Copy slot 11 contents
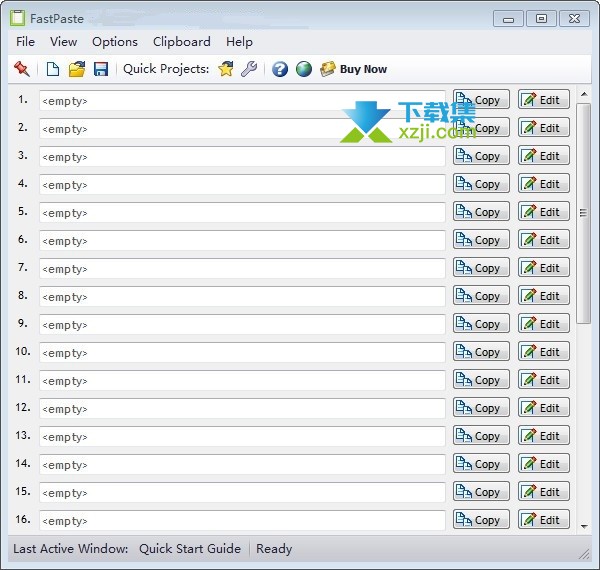Image resolution: width=600 pixels, height=570 pixels. tap(481, 379)
